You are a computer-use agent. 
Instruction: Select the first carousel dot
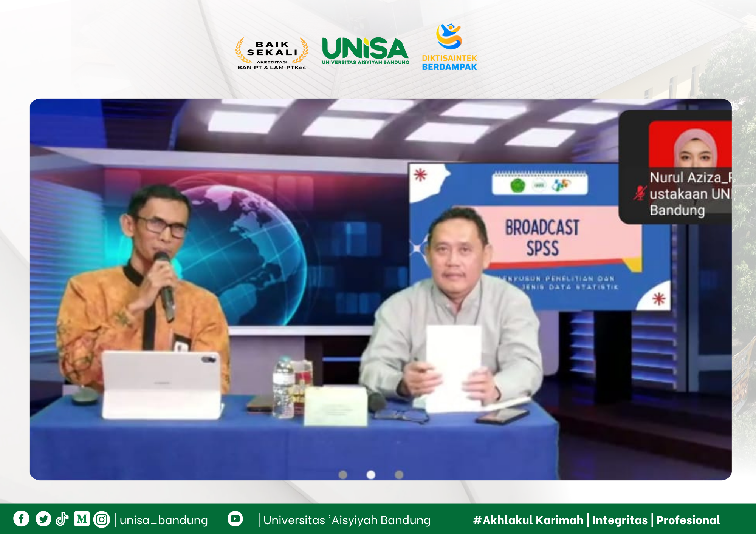[x=343, y=475]
